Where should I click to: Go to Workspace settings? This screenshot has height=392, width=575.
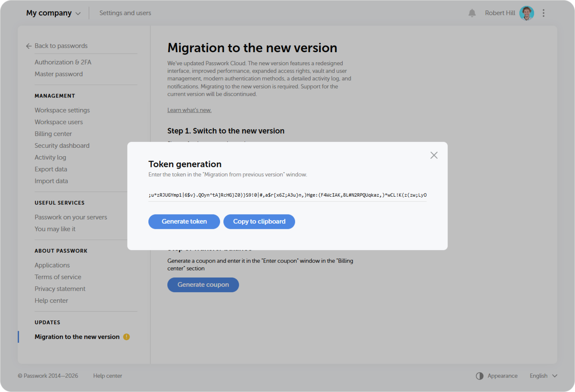click(62, 110)
